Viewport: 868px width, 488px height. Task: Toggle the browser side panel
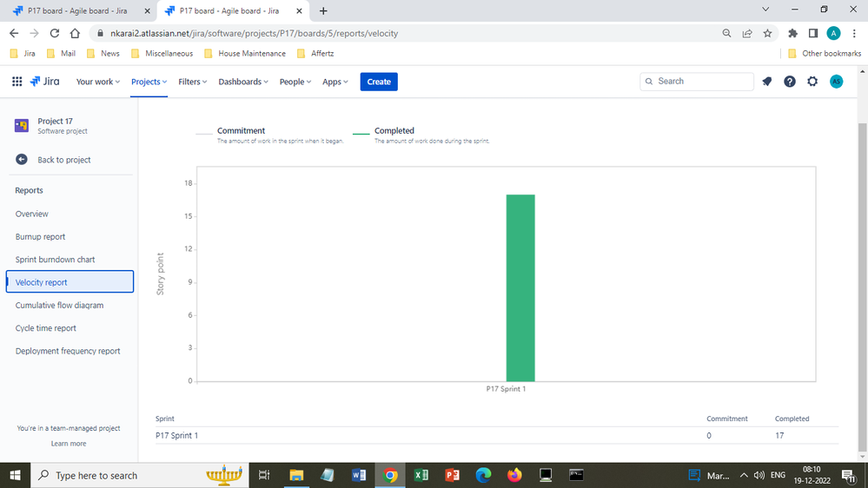[x=813, y=33]
